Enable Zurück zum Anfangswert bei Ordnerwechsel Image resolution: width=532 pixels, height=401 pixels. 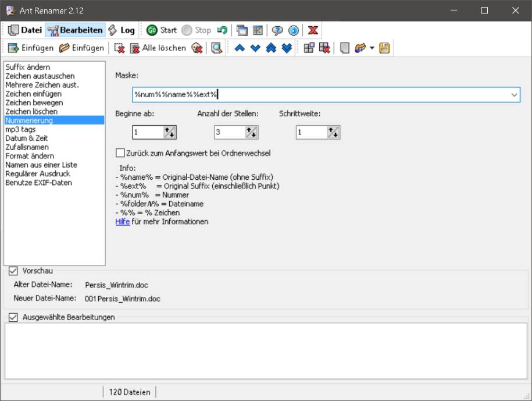120,153
